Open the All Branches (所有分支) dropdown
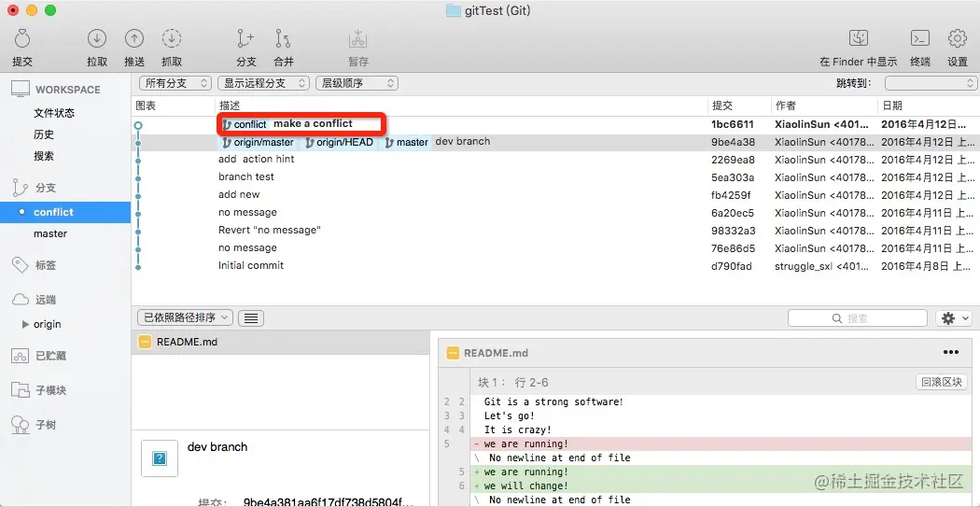Image resolution: width=980 pixels, height=507 pixels. click(x=175, y=82)
